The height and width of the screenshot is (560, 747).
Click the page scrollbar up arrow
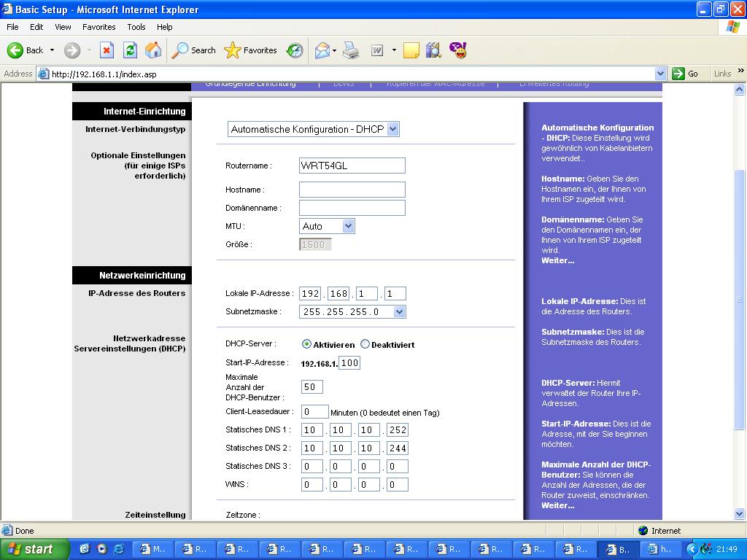(x=739, y=89)
